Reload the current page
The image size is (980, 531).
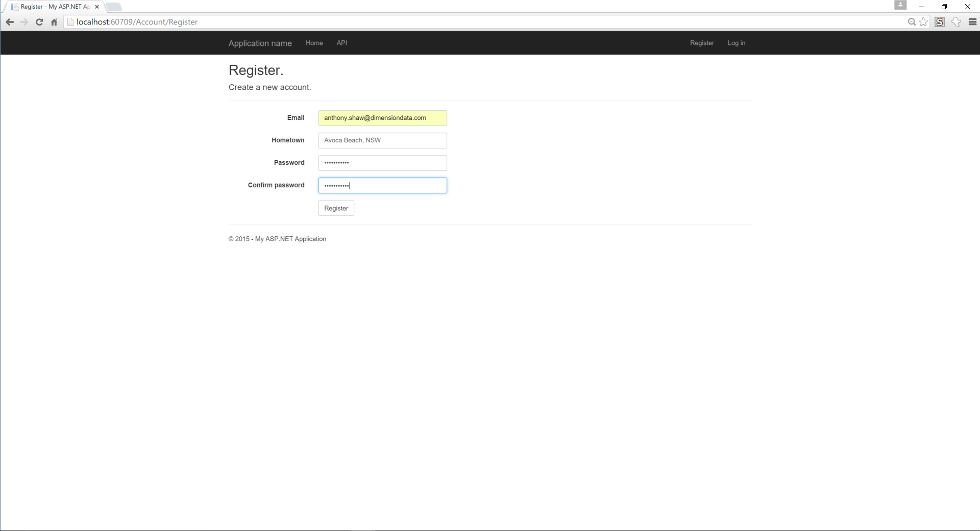[x=39, y=22]
